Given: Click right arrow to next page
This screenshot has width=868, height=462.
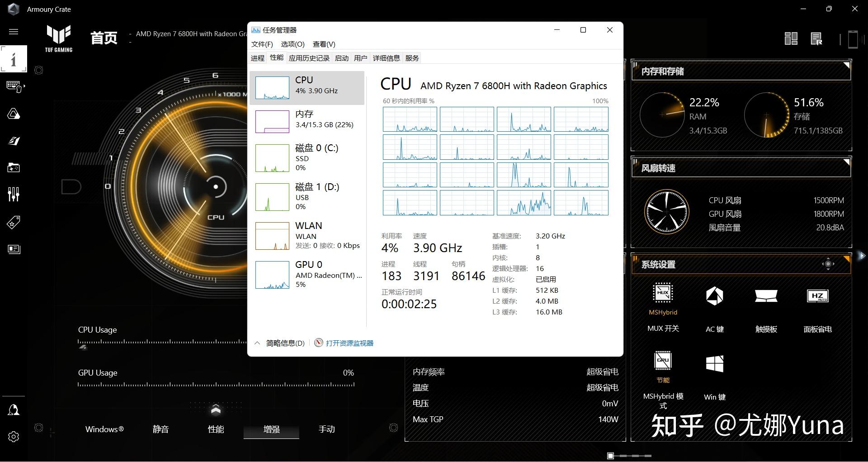Looking at the screenshot, I should point(862,256).
